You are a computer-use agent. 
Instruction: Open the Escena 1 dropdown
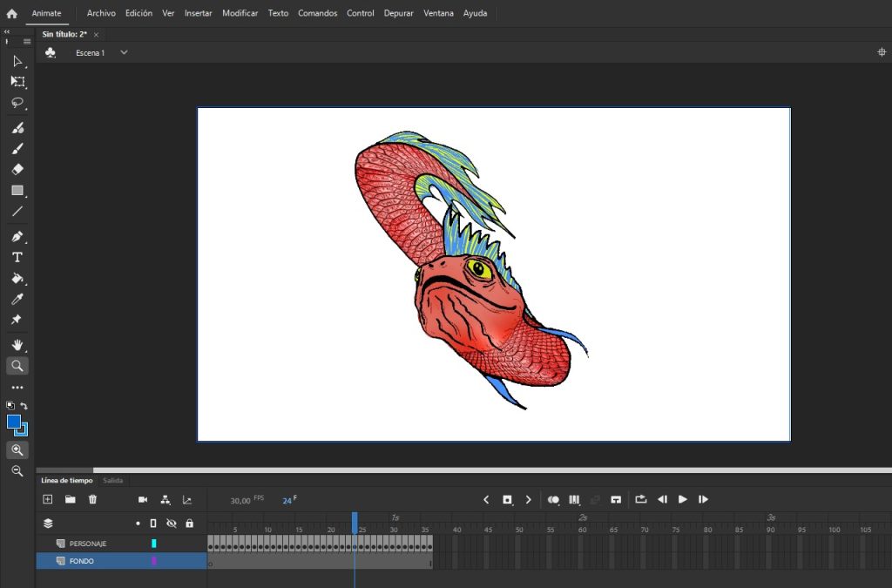click(122, 52)
